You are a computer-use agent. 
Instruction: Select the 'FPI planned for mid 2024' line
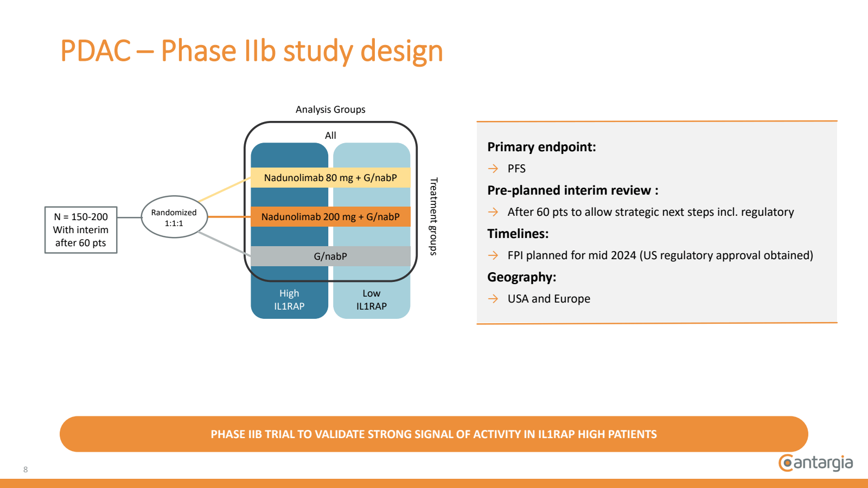[x=660, y=255]
